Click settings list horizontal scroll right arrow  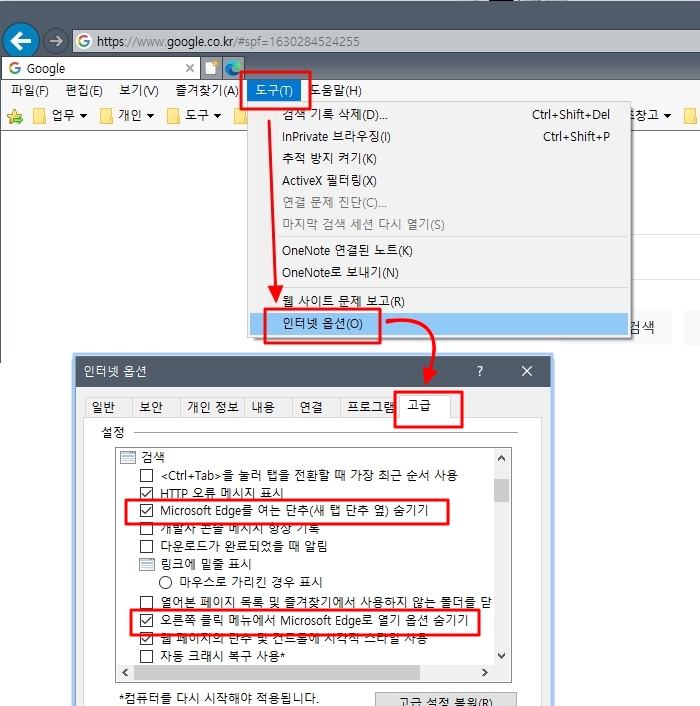tap(485, 672)
